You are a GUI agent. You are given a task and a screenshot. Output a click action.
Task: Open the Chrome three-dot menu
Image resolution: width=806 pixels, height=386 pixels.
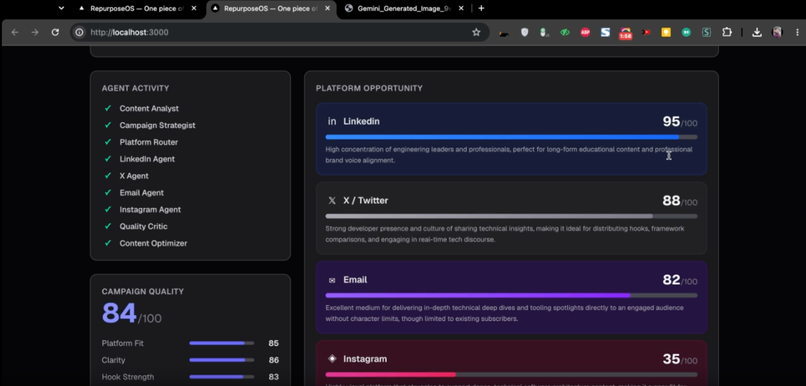pos(797,32)
